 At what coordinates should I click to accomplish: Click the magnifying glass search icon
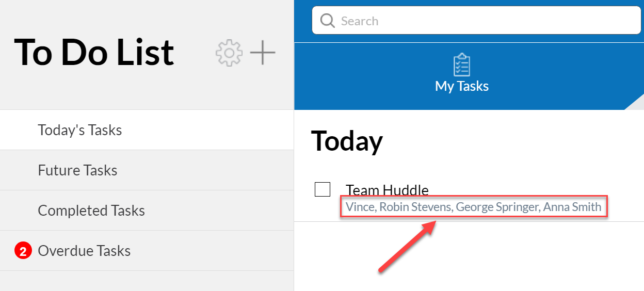pos(328,21)
